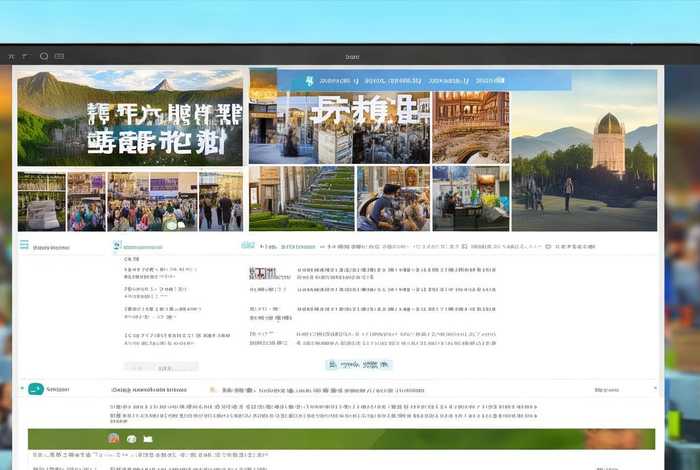700x470 pixels.
Task: Click the first small icon in the dark title bar
Action: click(x=12, y=56)
